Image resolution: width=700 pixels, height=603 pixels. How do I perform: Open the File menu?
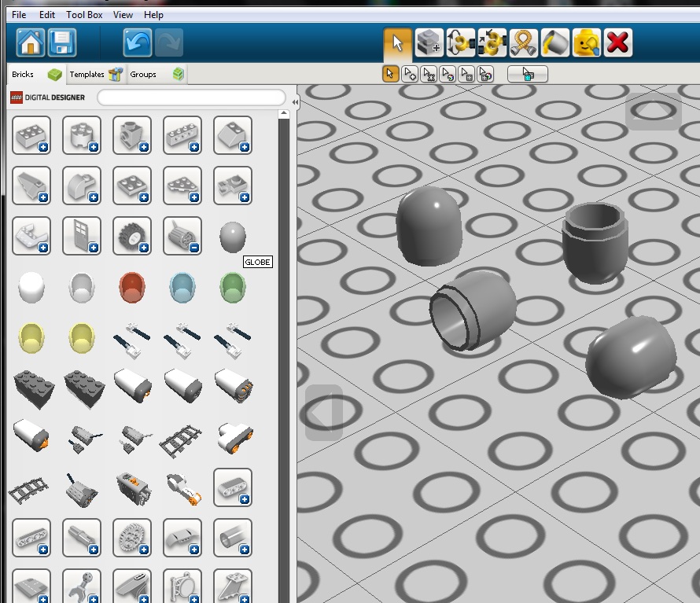[x=19, y=15]
